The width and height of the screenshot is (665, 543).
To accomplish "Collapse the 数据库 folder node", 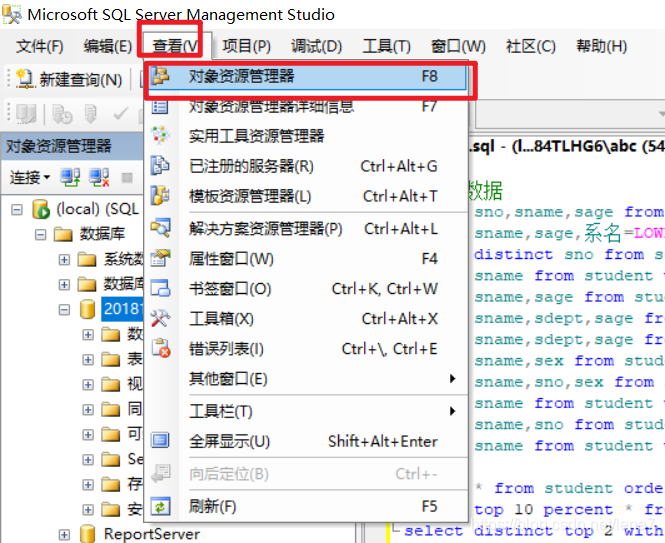I will click(41, 235).
